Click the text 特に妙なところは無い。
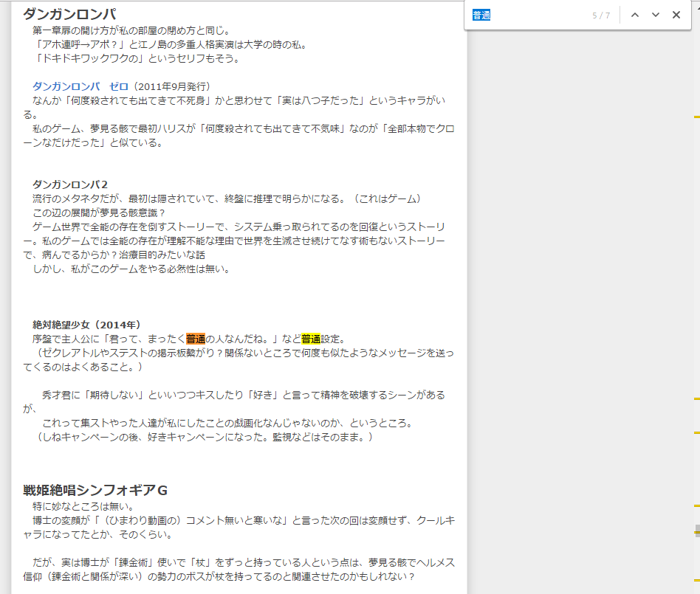Viewport: 700px width, 594px height. coord(84,506)
